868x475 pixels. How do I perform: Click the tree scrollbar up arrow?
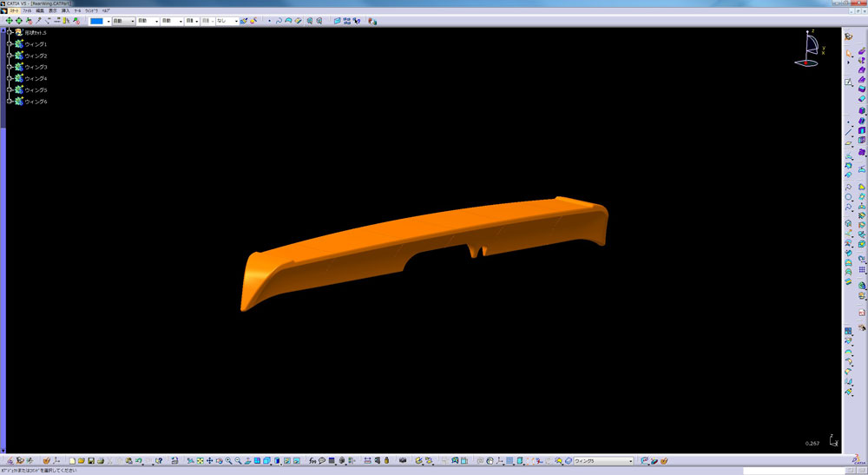tap(3, 30)
